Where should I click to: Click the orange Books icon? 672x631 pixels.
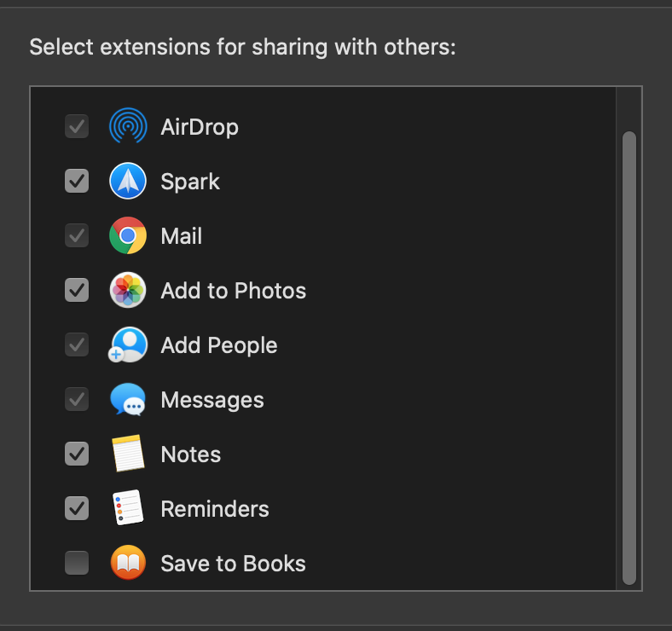pyautogui.click(x=128, y=563)
